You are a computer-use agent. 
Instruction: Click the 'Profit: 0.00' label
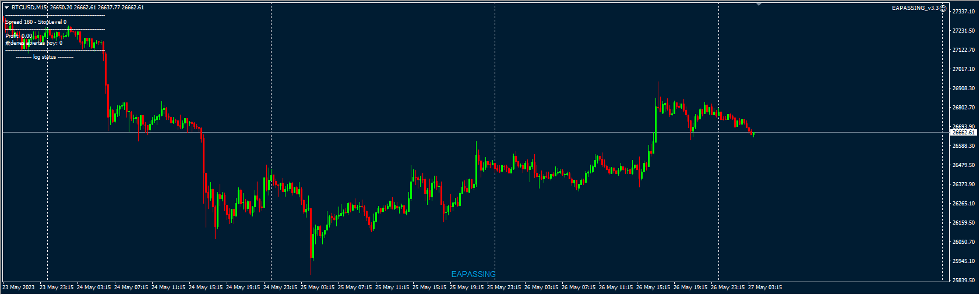click(x=19, y=36)
